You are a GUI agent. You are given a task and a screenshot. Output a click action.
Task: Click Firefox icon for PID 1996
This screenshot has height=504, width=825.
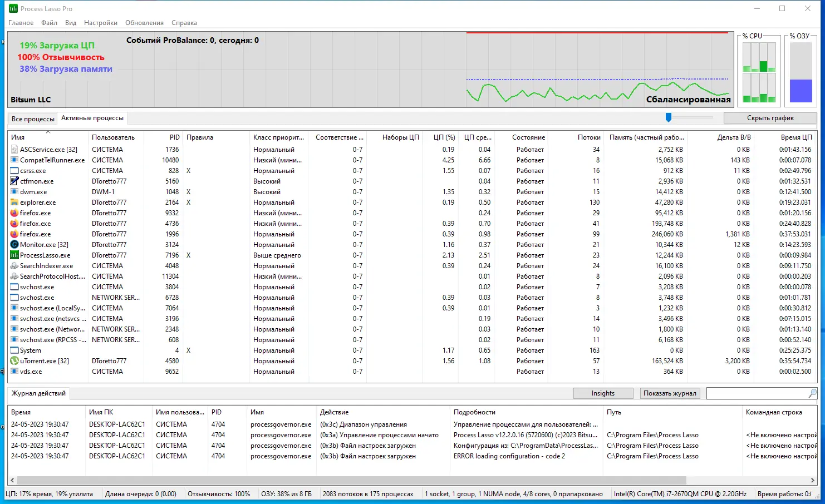click(x=14, y=234)
